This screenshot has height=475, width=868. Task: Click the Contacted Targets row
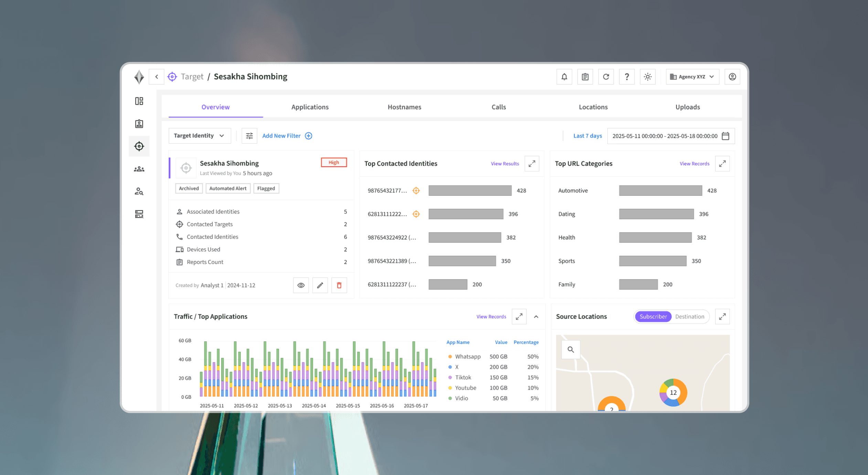click(x=261, y=224)
